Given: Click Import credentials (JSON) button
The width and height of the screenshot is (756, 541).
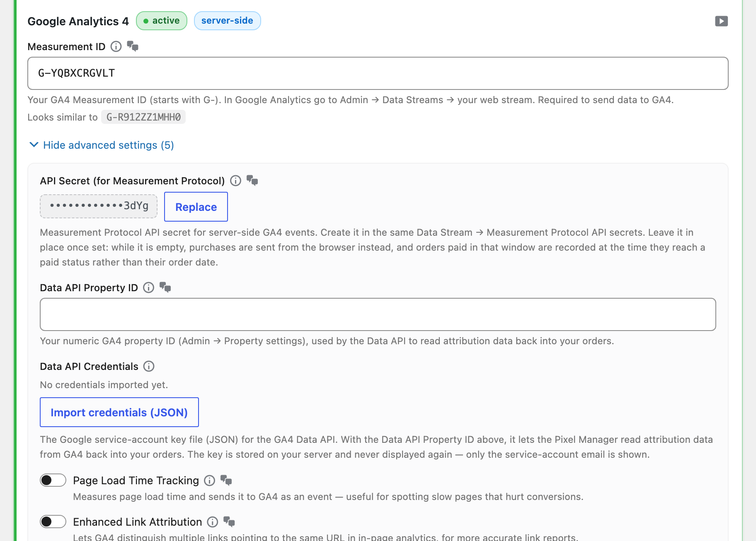Looking at the screenshot, I should (x=119, y=412).
